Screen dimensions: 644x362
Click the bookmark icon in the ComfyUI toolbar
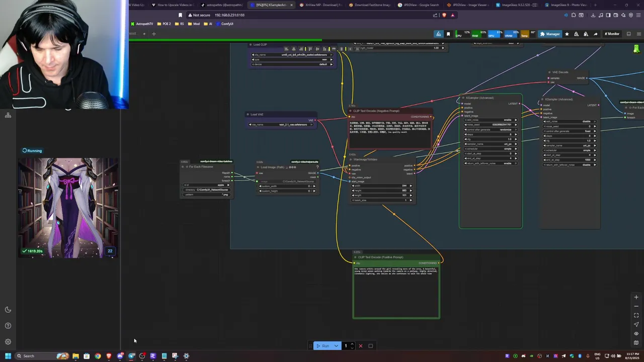pyautogui.click(x=448, y=34)
